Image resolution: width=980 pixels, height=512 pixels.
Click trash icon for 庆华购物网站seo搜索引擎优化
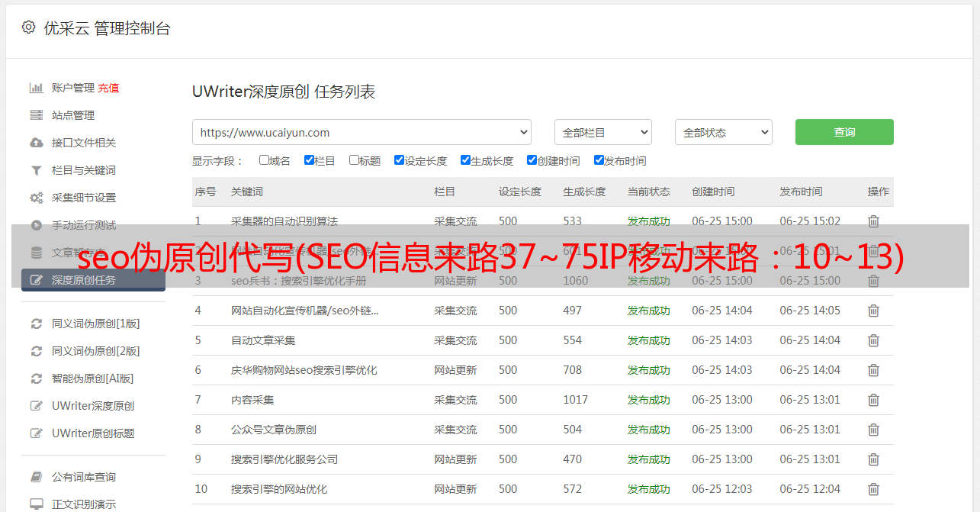coord(873,370)
